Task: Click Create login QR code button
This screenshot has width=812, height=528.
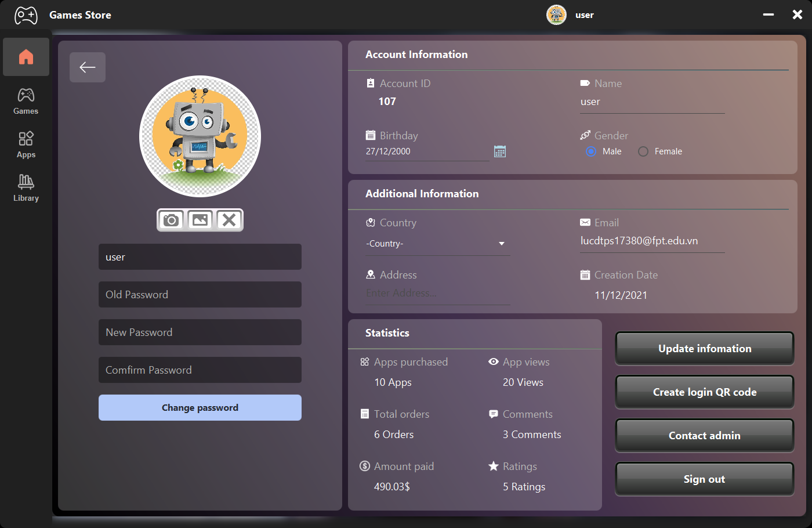Action: (x=705, y=392)
